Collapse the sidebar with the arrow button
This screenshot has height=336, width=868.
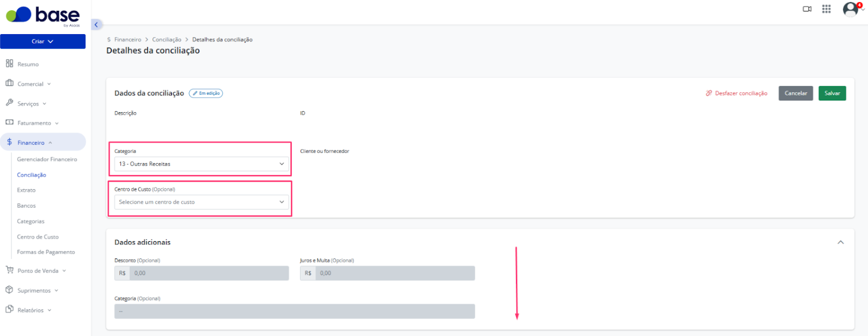[x=96, y=24]
